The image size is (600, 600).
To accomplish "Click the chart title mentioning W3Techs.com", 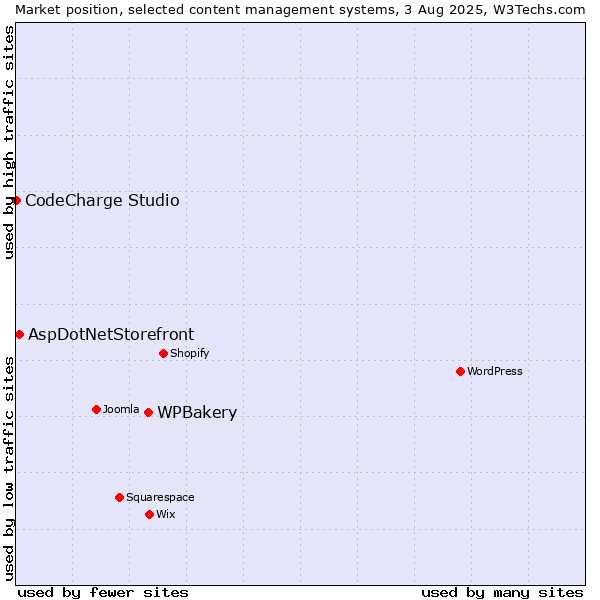I will (300, 10).
